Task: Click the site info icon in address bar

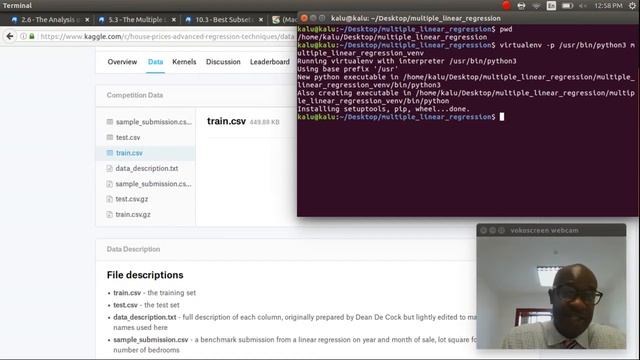Action: click(x=23, y=36)
